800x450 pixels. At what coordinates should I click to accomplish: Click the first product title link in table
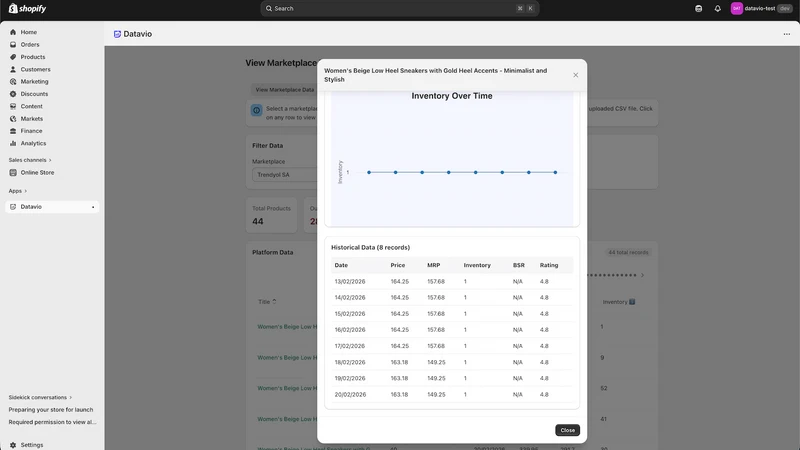(x=287, y=327)
